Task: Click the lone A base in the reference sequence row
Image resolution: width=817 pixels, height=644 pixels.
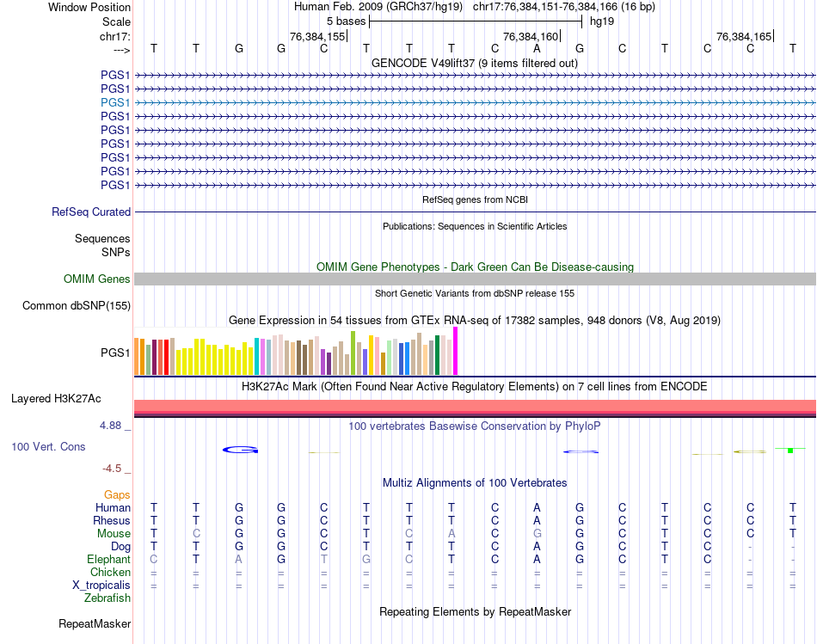Action: (x=537, y=48)
